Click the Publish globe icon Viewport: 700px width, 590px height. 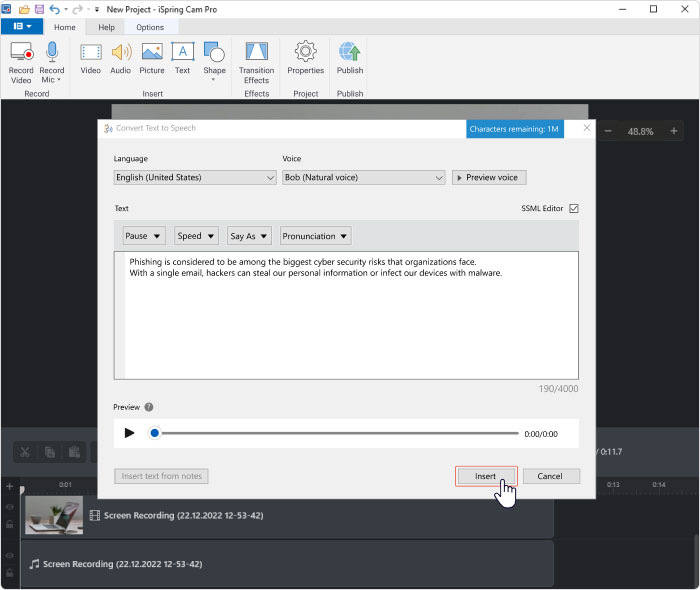tap(350, 53)
